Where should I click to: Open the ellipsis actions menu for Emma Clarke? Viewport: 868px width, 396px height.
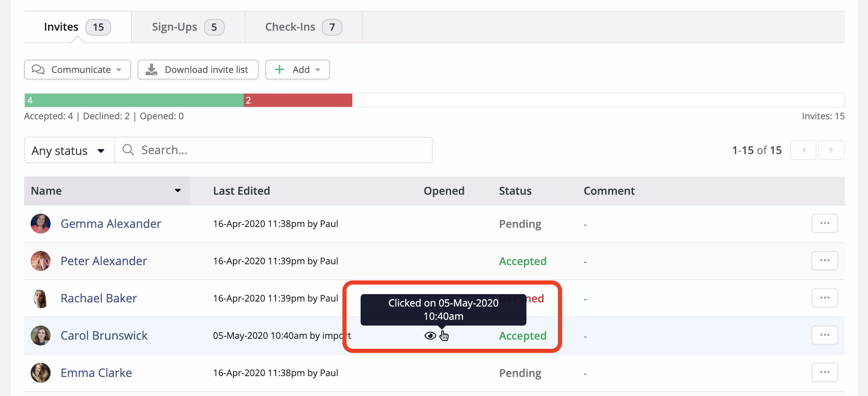pyautogui.click(x=824, y=372)
